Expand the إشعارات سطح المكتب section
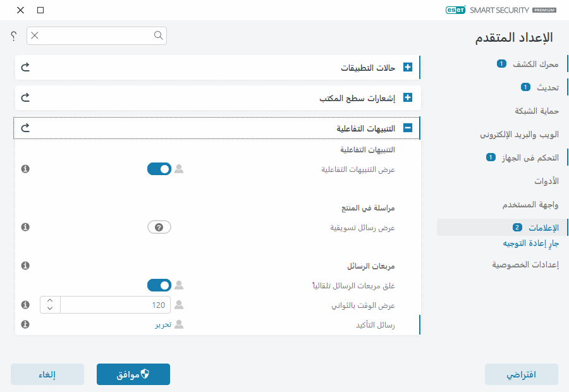The height and width of the screenshot is (392, 569). pyautogui.click(x=408, y=98)
